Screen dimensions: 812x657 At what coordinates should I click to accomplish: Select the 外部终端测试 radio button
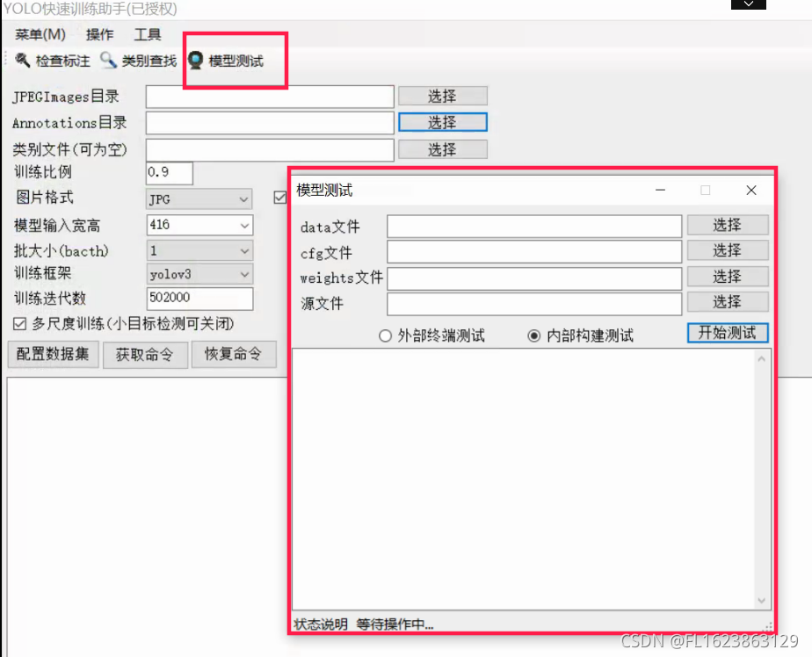point(385,335)
